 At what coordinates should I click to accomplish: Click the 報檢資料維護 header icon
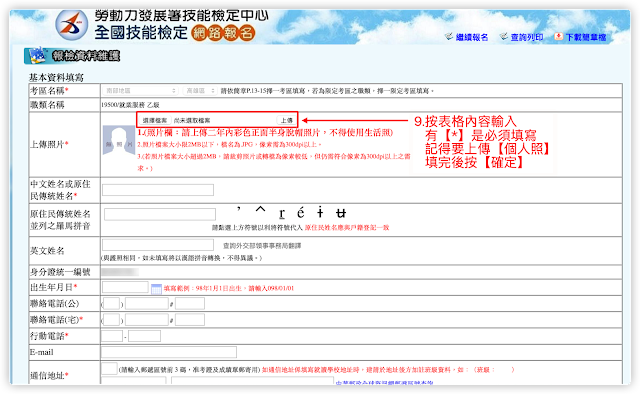(38, 56)
